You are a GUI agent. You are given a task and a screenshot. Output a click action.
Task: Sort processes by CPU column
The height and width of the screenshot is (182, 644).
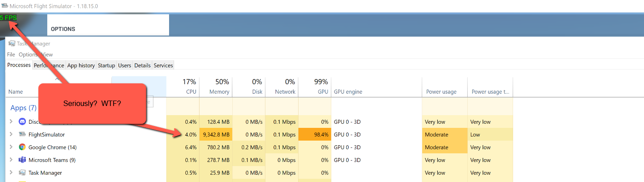tap(183, 86)
